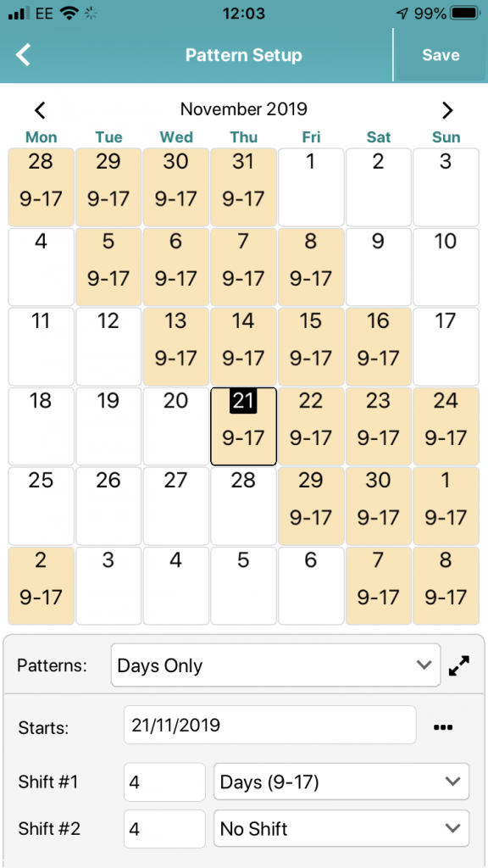Viewport: 488px width, 868px height.
Task: Click the Shift #2 day count field
Action: (164, 829)
